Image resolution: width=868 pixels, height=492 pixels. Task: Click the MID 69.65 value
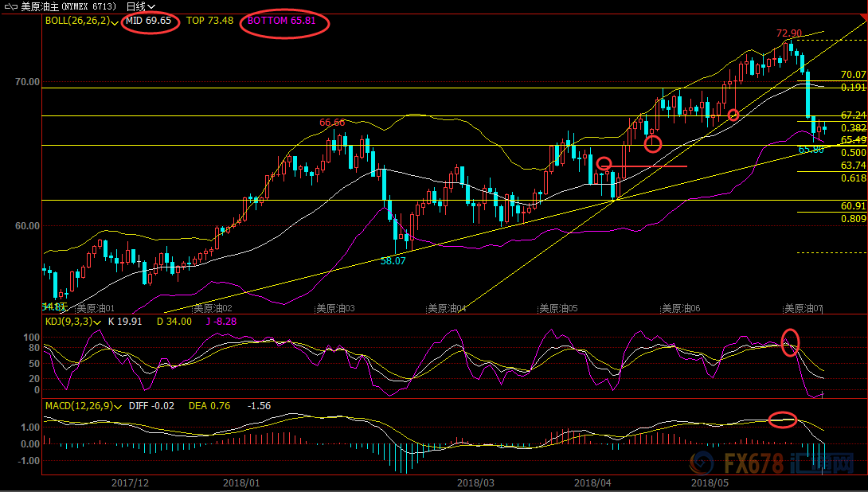tap(148, 21)
